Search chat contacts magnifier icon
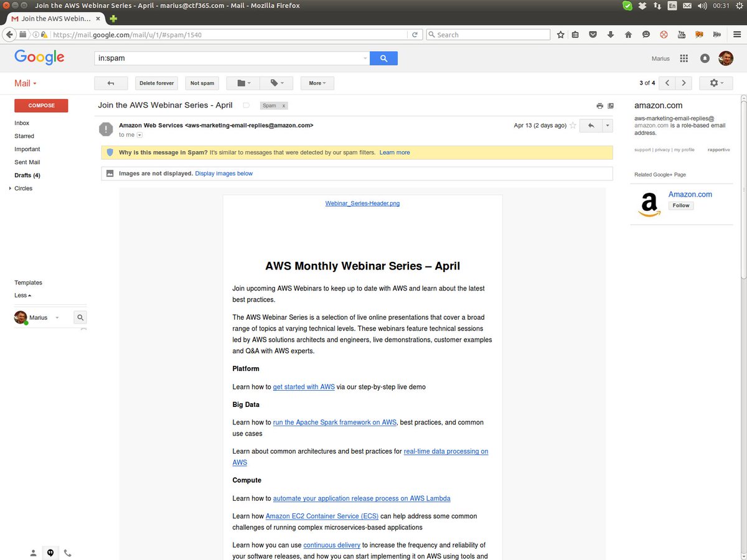The width and height of the screenshot is (747, 560). pyautogui.click(x=80, y=317)
